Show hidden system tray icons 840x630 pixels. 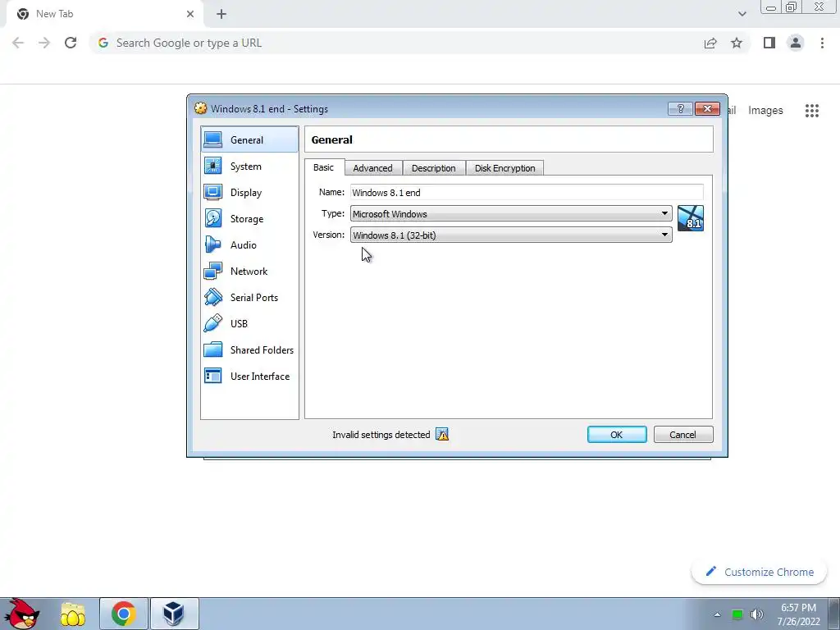pyautogui.click(x=717, y=614)
